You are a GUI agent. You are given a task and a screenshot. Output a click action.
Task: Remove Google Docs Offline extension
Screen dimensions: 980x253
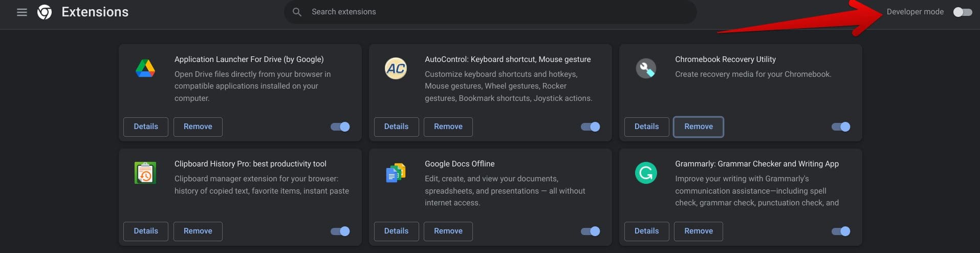coord(448,231)
